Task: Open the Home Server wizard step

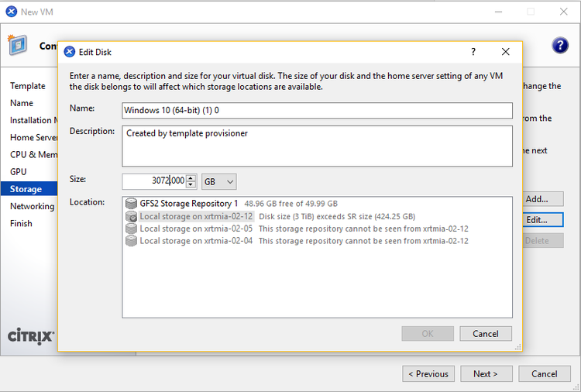Action: click(x=33, y=137)
